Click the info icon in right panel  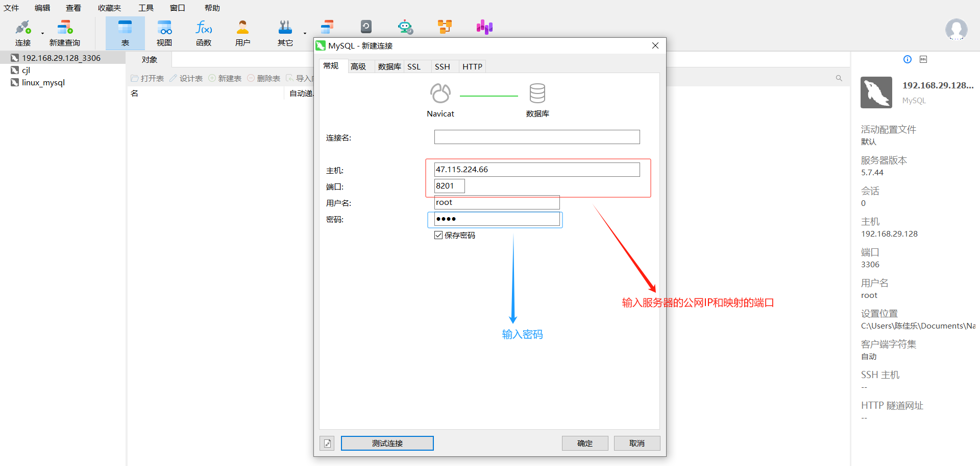click(908, 59)
